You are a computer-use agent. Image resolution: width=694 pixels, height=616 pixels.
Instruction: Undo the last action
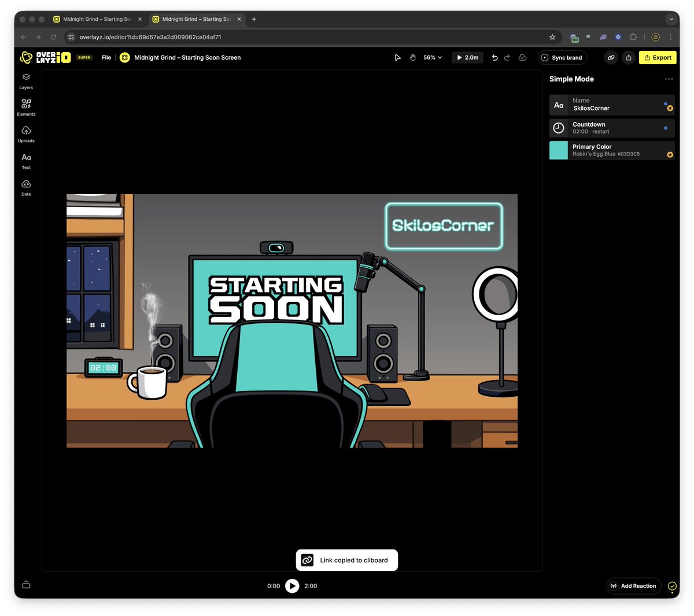(494, 57)
